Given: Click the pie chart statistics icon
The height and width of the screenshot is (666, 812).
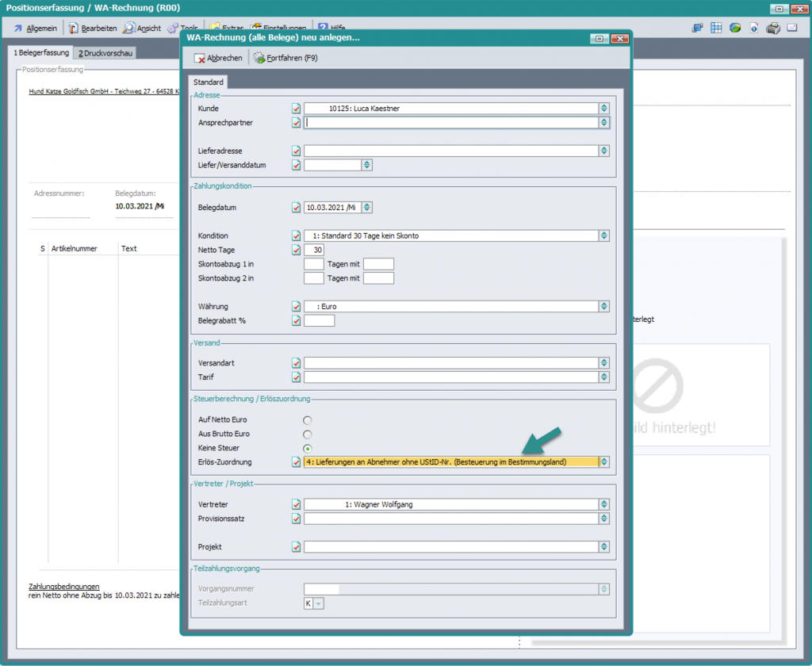Looking at the screenshot, I should (735, 28).
